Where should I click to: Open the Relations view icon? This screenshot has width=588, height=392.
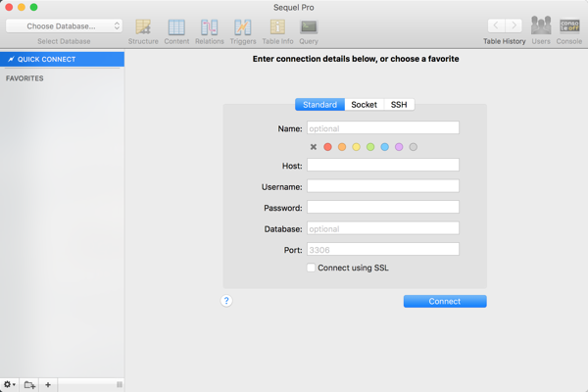click(x=210, y=27)
